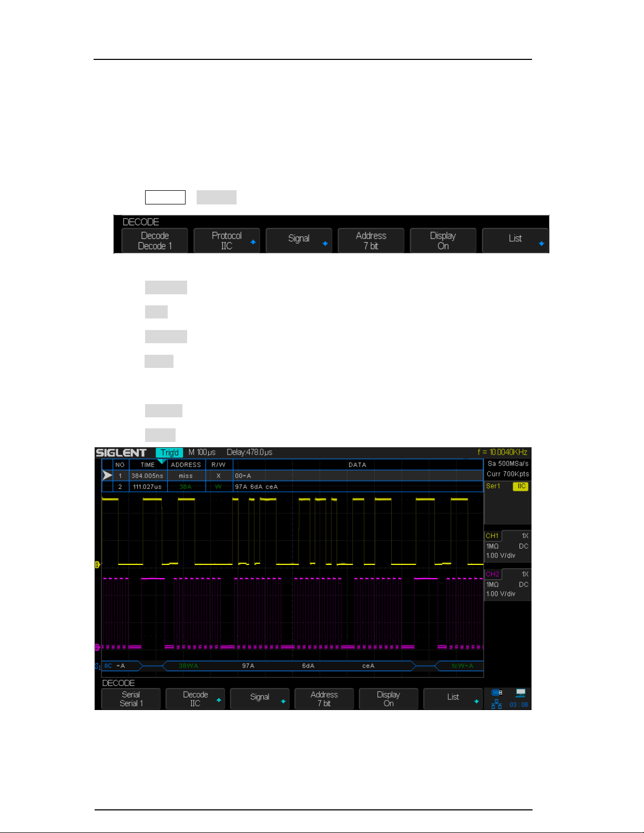Click the CH2 1.00 V/div scale value
The image size is (644, 833).
pos(500,594)
